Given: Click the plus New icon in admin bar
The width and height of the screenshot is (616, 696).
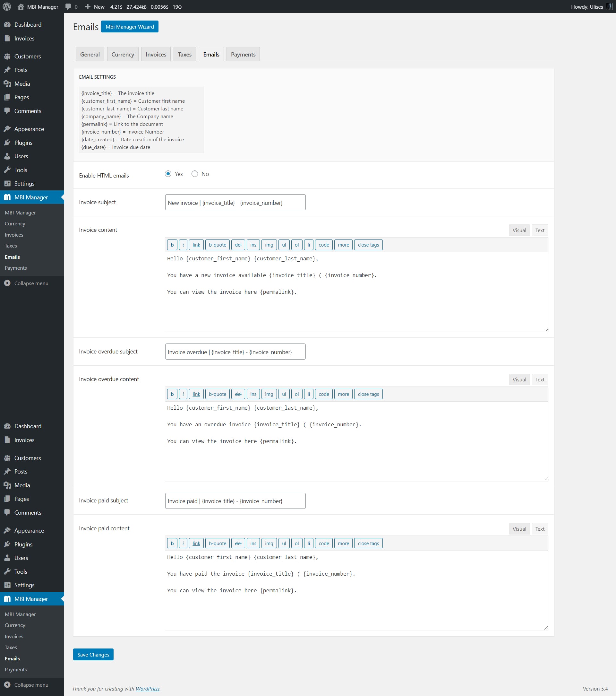Looking at the screenshot, I should pyautogui.click(x=88, y=6).
